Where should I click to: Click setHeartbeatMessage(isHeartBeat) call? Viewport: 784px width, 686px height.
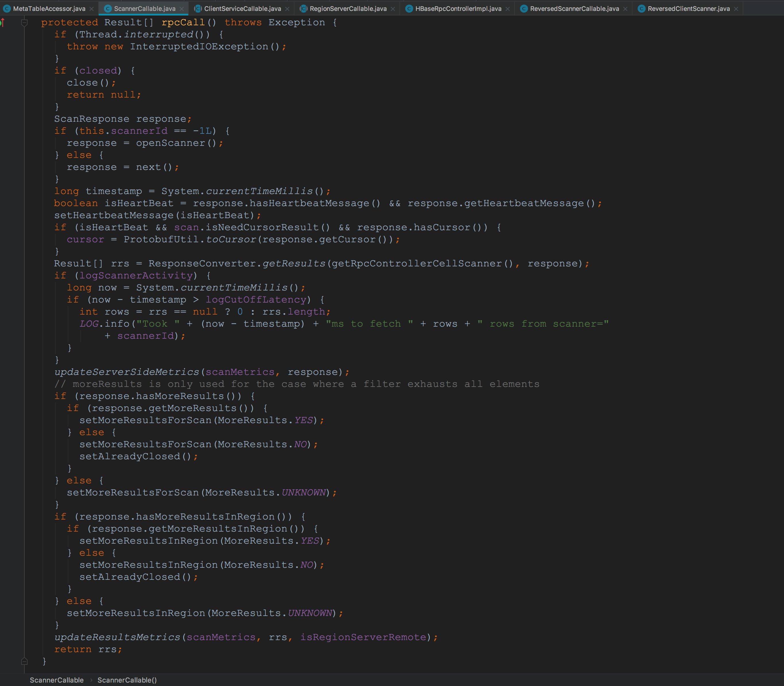(154, 216)
